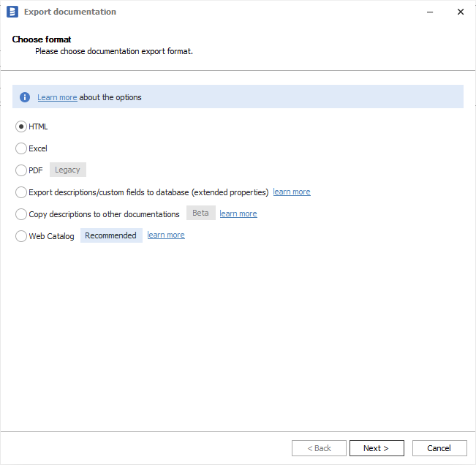Choose the Web Catalog radio option

pyautogui.click(x=21, y=236)
